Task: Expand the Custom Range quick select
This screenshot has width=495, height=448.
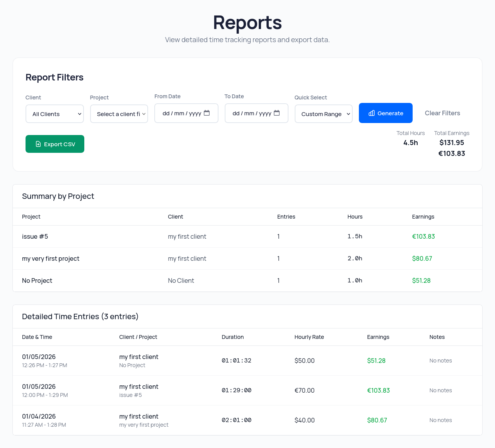Action: (324, 114)
